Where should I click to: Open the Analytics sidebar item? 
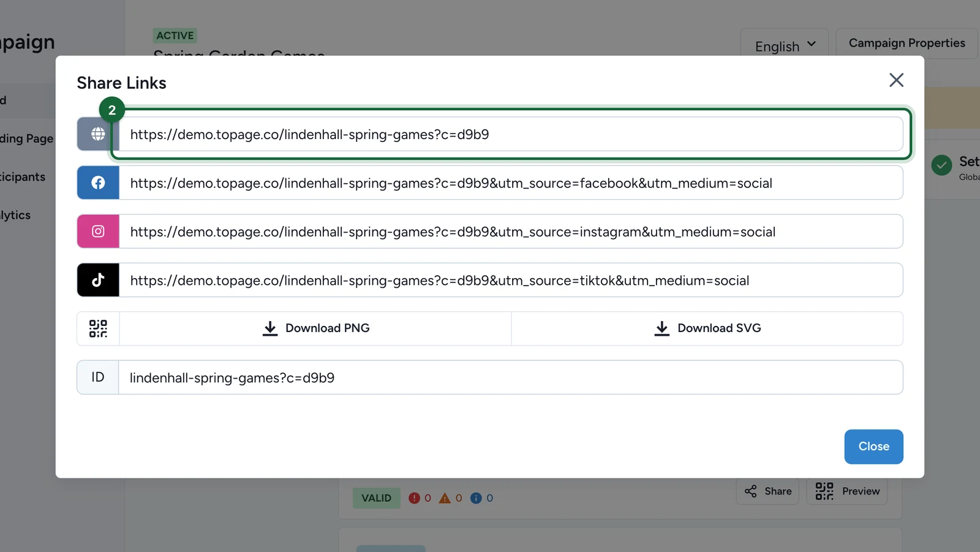(16, 215)
